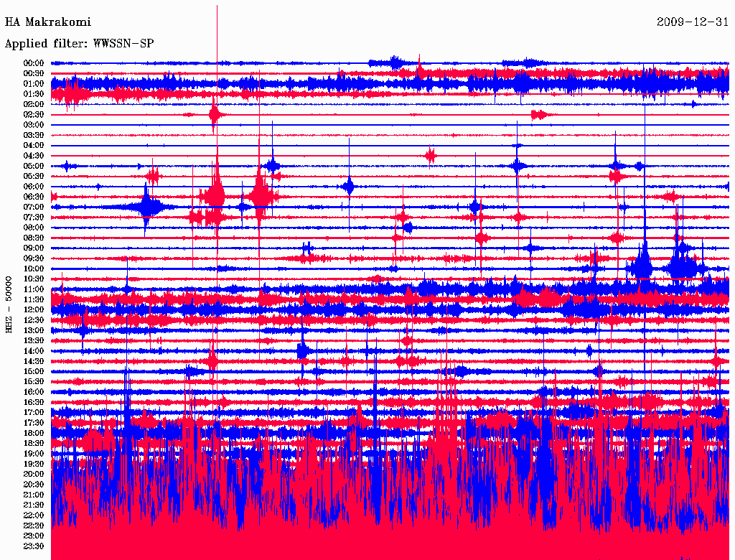Select the 03:00 time label

pos(34,125)
